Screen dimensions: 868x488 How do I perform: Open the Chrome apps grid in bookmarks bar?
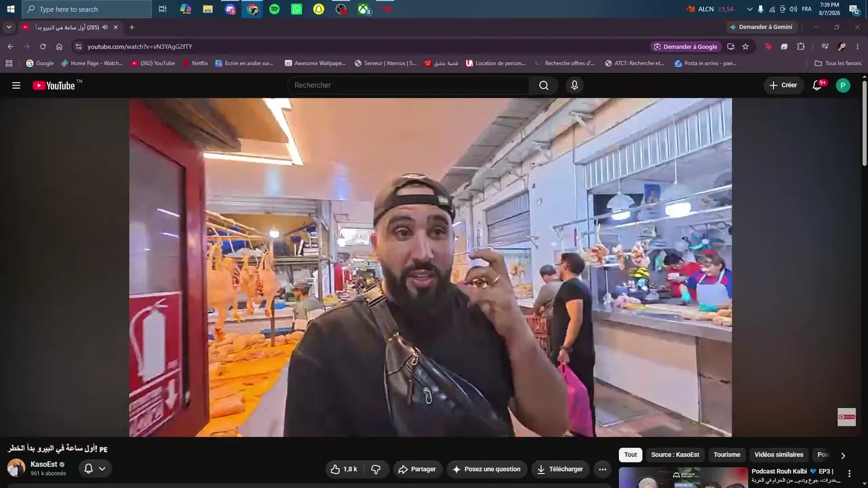9,63
